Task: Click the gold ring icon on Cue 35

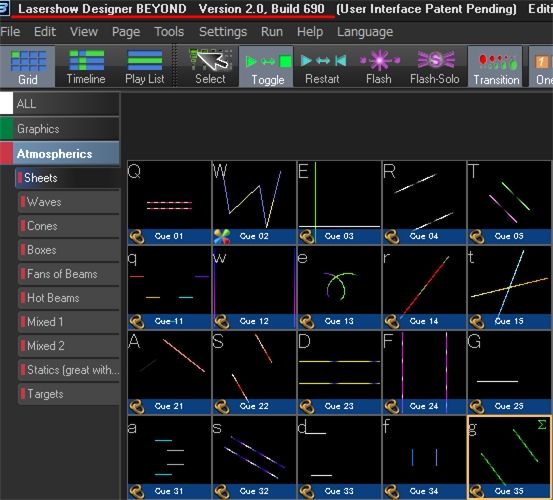Action: (477, 491)
